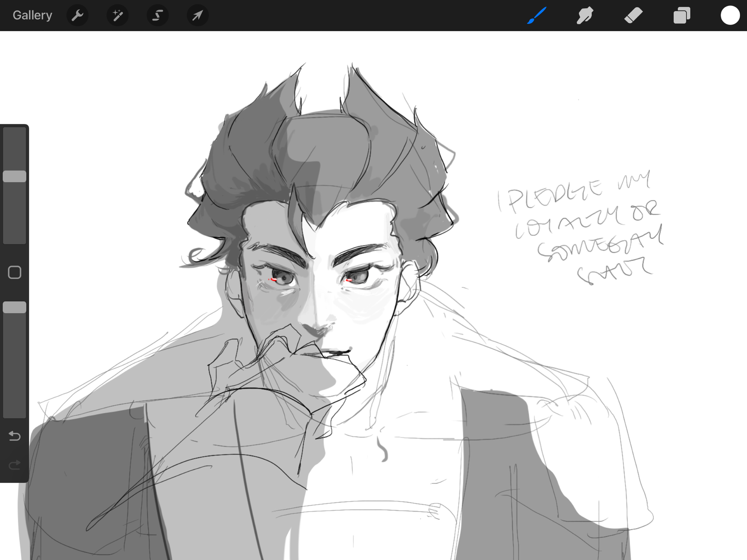The height and width of the screenshot is (560, 747).
Task: Return to the Gallery
Action: click(32, 15)
